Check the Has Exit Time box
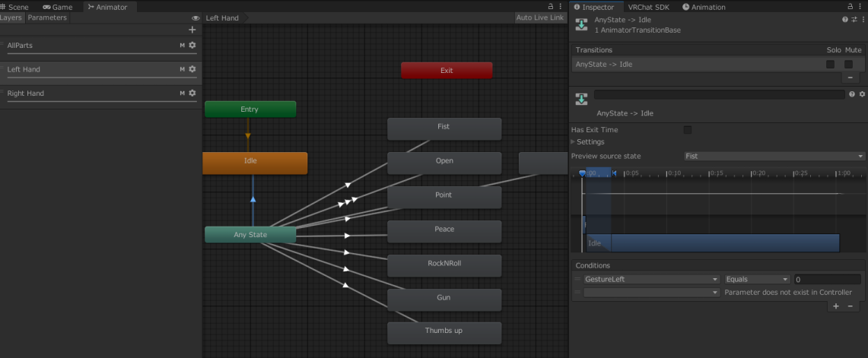 pos(688,130)
